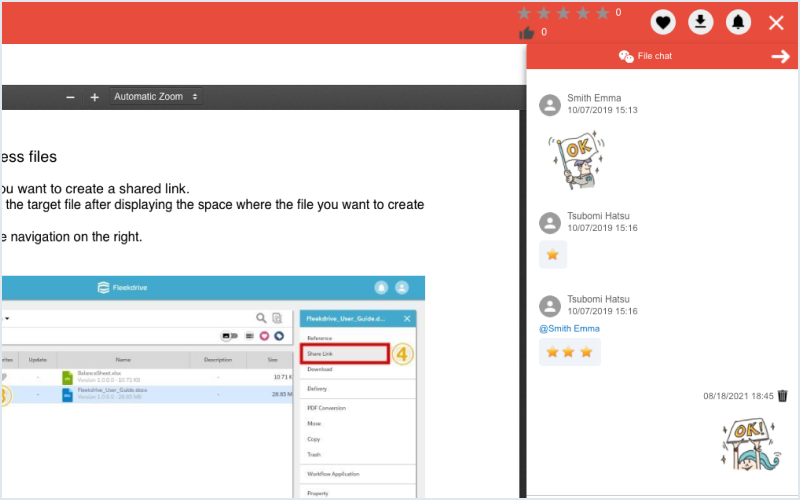Screen dimensions: 800x500
Task: Click the Name column header in embedded table
Action: click(123, 360)
